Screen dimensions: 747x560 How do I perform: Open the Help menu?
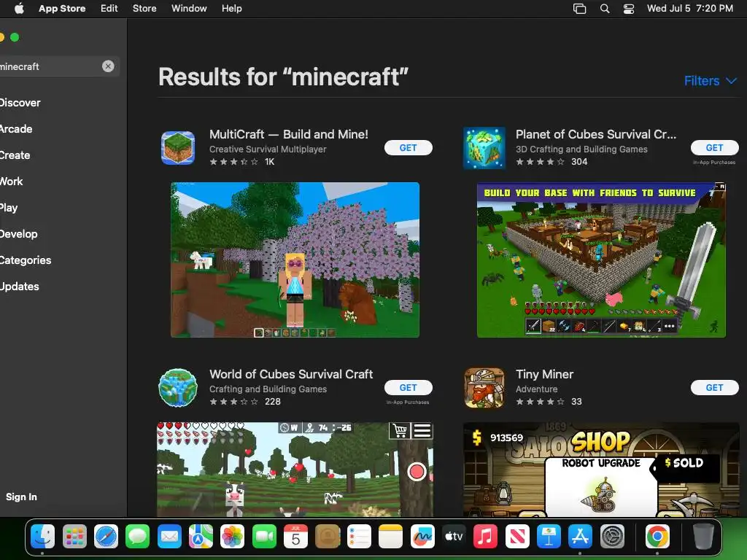231,8
